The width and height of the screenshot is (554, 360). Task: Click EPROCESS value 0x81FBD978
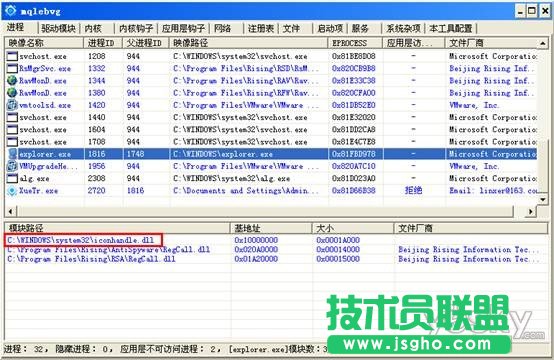(354, 154)
